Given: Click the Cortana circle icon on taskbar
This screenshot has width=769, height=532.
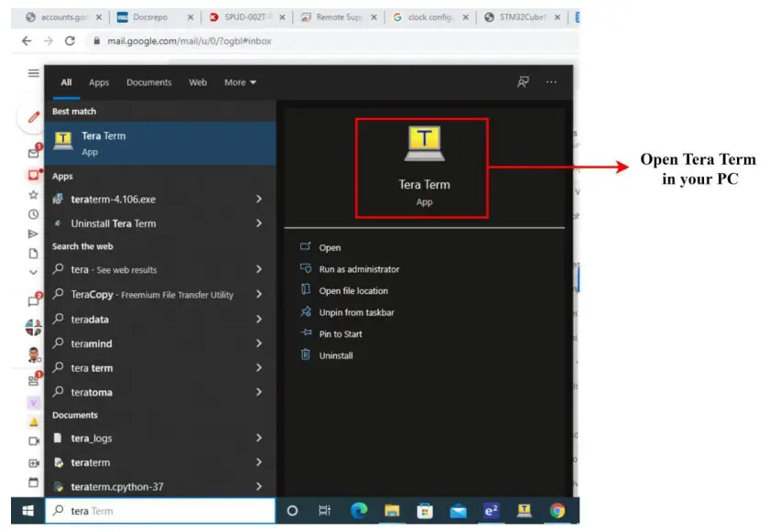Looking at the screenshot, I should pyautogui.click(x=292, y=511).
